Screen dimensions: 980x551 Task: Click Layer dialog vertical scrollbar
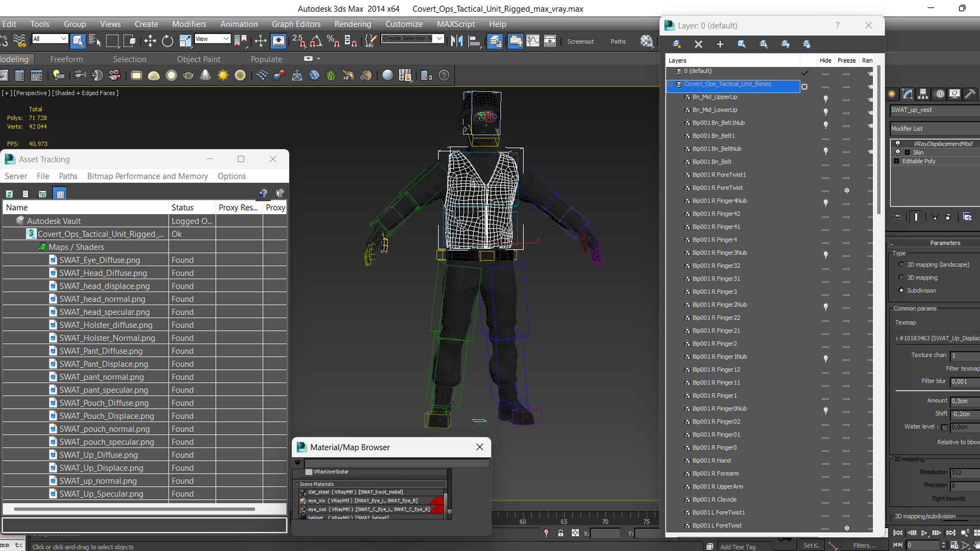pyautogui.click(x=879, y=140)
